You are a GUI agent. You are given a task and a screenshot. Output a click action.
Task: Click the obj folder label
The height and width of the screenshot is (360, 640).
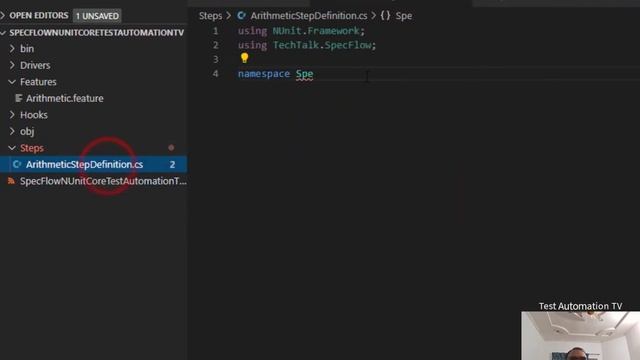click(27, 131)
